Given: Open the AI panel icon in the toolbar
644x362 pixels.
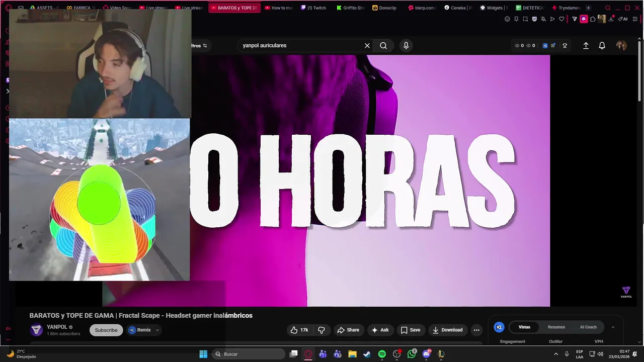Looking at the screenshot, I should pos(622,19).
